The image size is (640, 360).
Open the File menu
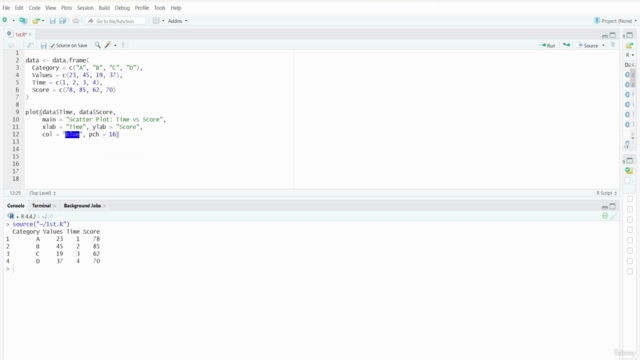pyautogui.click(x=6, y=8)
